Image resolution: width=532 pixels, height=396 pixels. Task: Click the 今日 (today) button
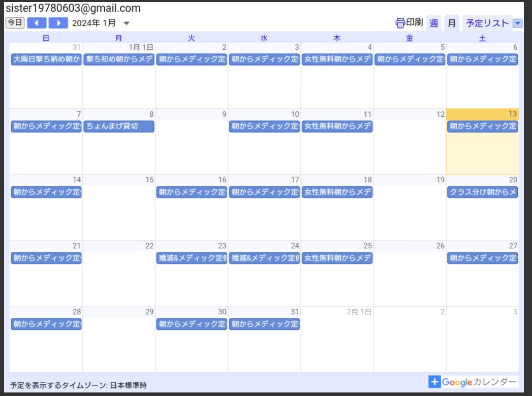[x=15, y=23]
